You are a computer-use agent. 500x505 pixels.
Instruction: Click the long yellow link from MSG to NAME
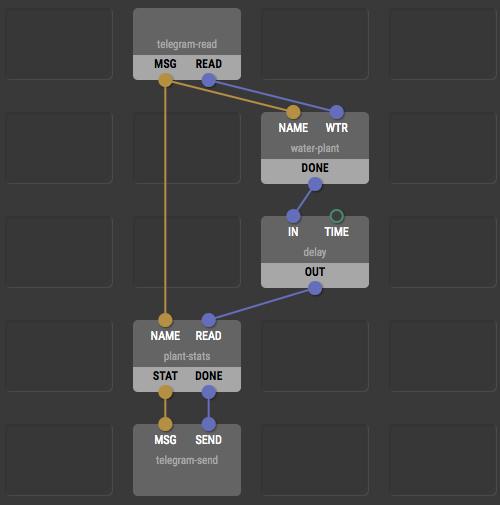click(165, 200)
